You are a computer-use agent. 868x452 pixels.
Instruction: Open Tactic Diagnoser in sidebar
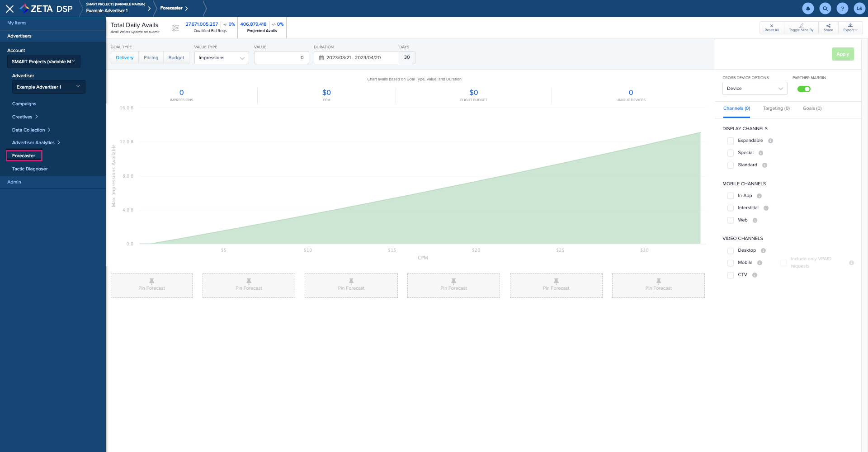pyautogui.click(x=30, y=169)
